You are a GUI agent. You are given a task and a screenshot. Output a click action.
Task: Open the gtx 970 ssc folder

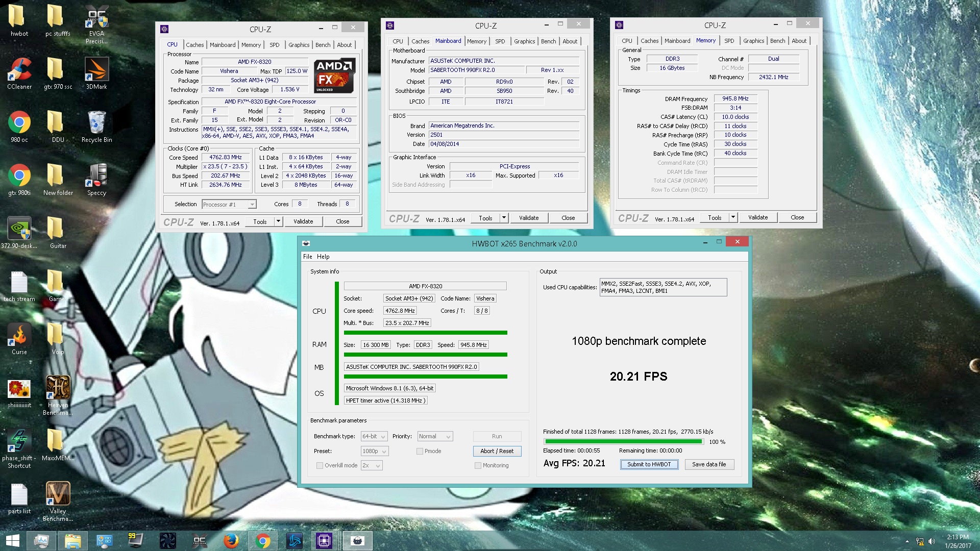(x=58, y=74)
